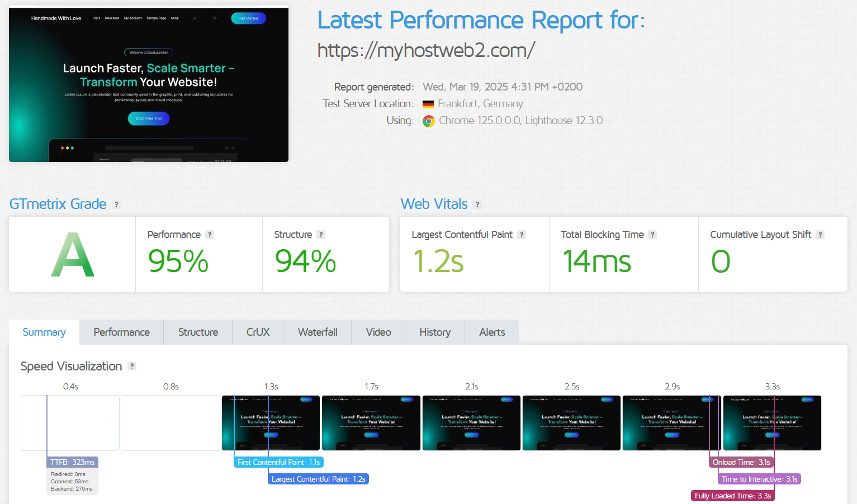Viewport: 857px width, 504px height.
Task: Open the Waterfall tab
Action: coord(318,332)
